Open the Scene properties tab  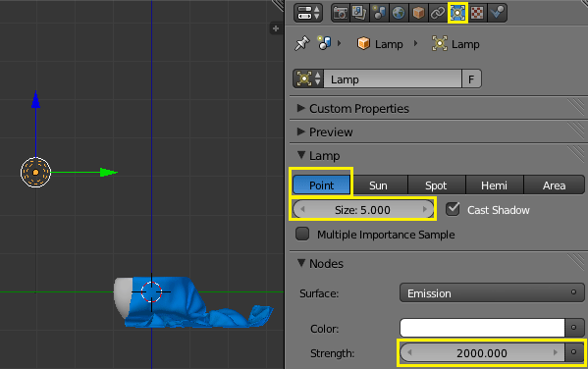tap(379, 13)
